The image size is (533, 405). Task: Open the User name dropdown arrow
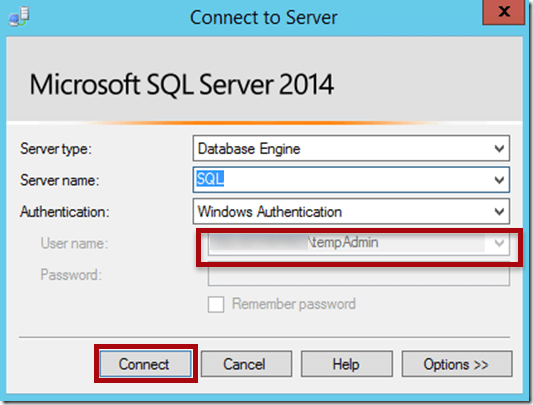[x=499, y=243]
